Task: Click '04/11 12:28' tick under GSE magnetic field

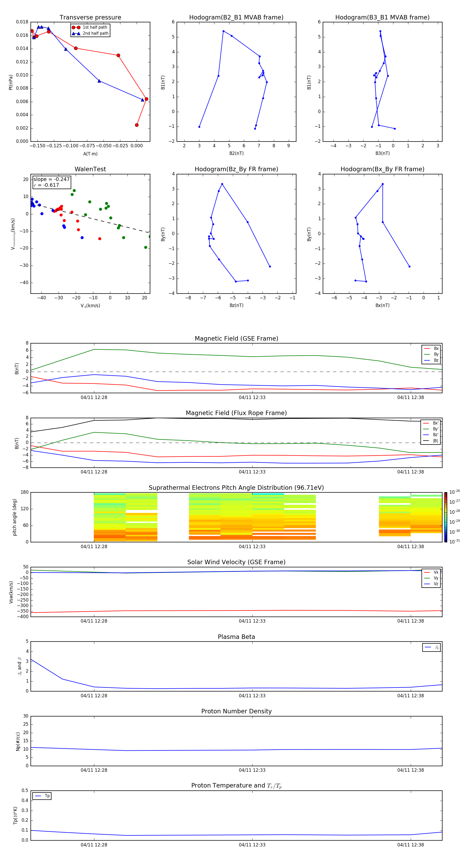Action: [94, 398]
